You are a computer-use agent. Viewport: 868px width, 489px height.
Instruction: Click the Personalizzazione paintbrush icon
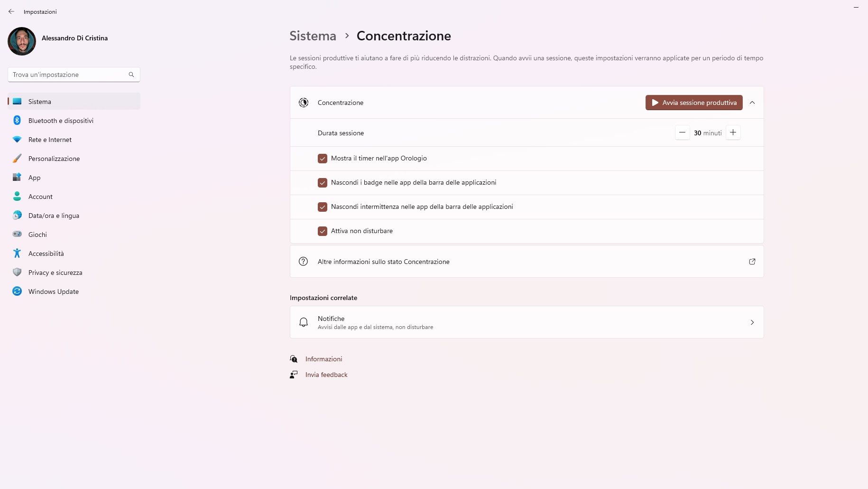(17, 159)
